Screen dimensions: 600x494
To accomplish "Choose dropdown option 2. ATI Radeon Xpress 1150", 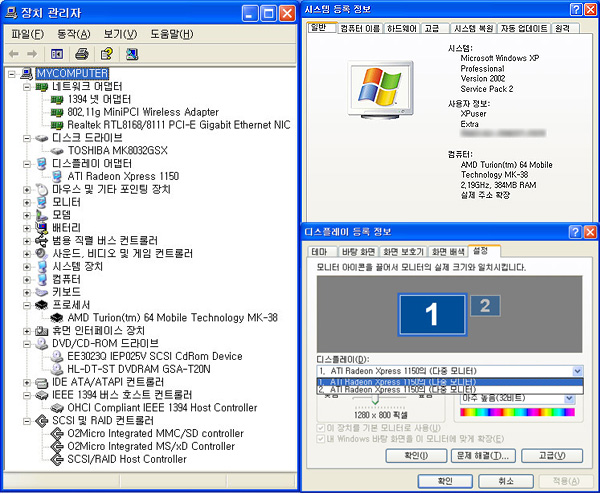I will point(450,390).
